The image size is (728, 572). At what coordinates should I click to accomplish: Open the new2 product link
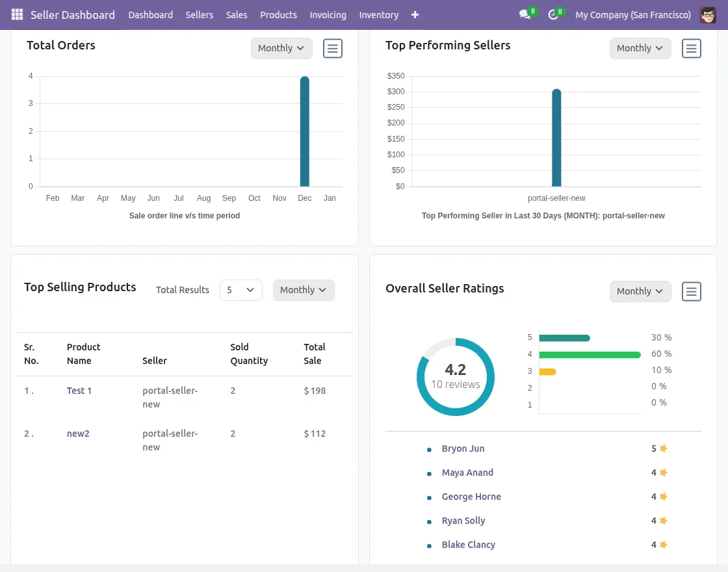[78, 434]
